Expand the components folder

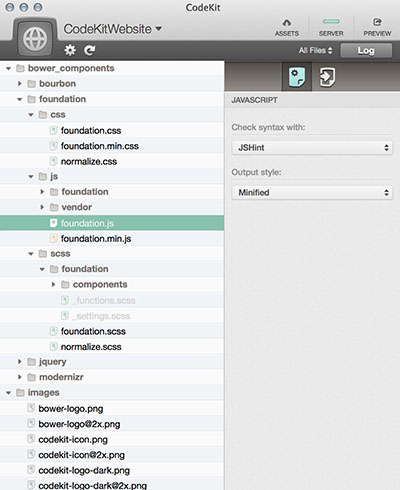53,284
